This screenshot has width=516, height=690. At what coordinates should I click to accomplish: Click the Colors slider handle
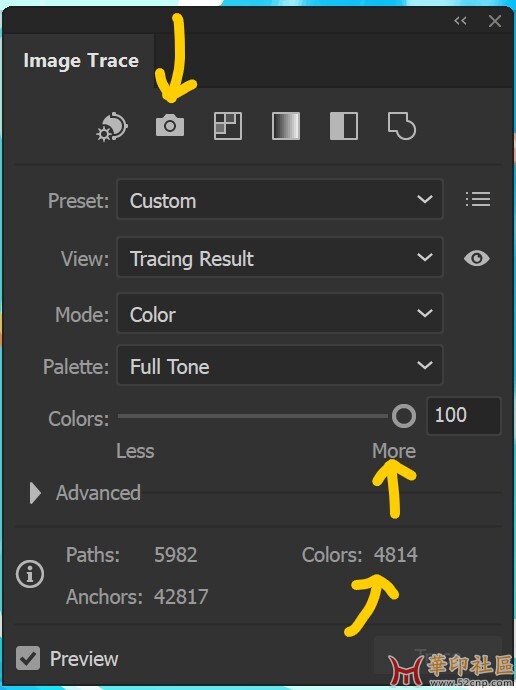[404, 416]
